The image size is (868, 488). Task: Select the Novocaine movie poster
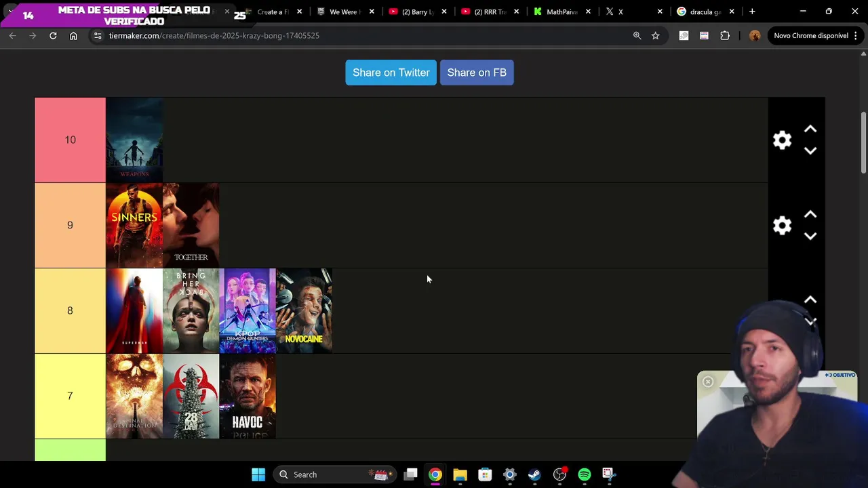[304, 310]
